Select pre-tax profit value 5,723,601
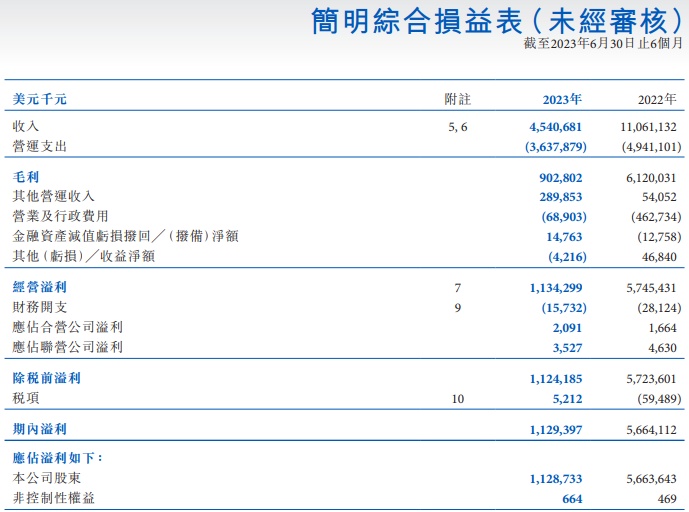This screenshot has width=689, height=512. (x=651, y=379)
